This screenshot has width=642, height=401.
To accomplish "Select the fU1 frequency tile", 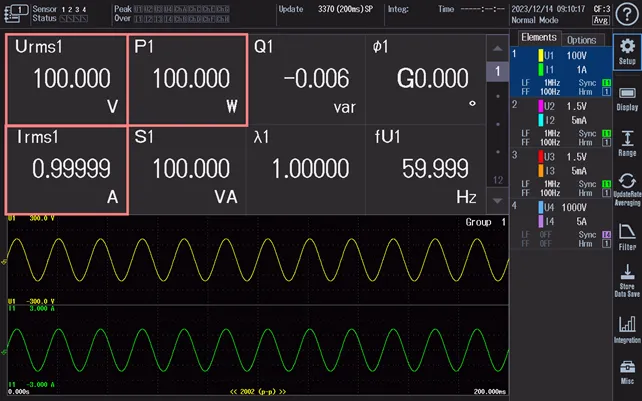I will point(425,170).
